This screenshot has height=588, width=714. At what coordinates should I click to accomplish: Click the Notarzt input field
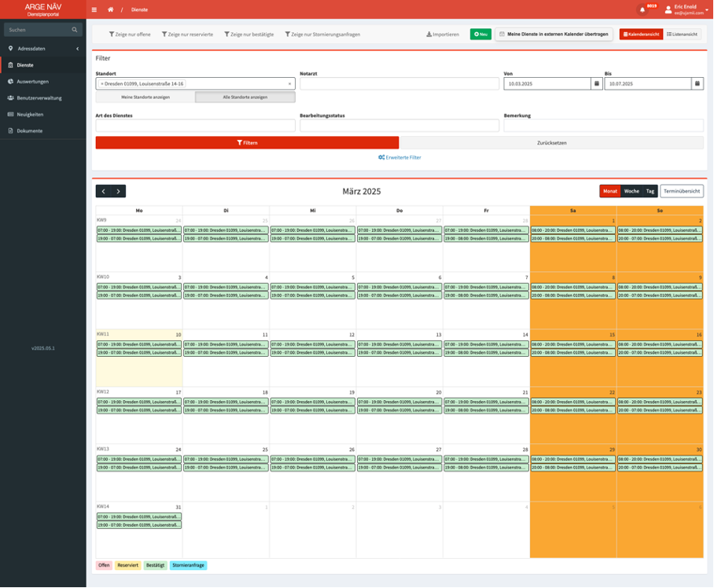click(399, 83)
